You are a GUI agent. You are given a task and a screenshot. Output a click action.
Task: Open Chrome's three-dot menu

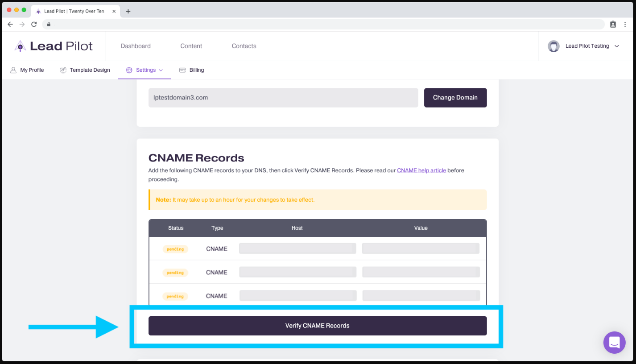pos(625,24)
